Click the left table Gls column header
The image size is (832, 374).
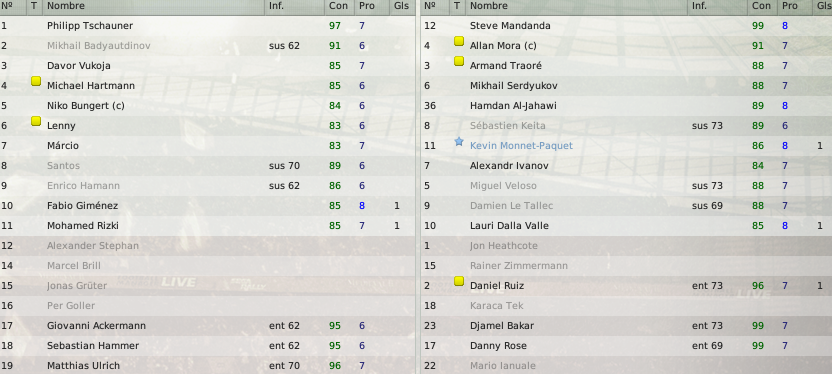click(x=402, y=6)
